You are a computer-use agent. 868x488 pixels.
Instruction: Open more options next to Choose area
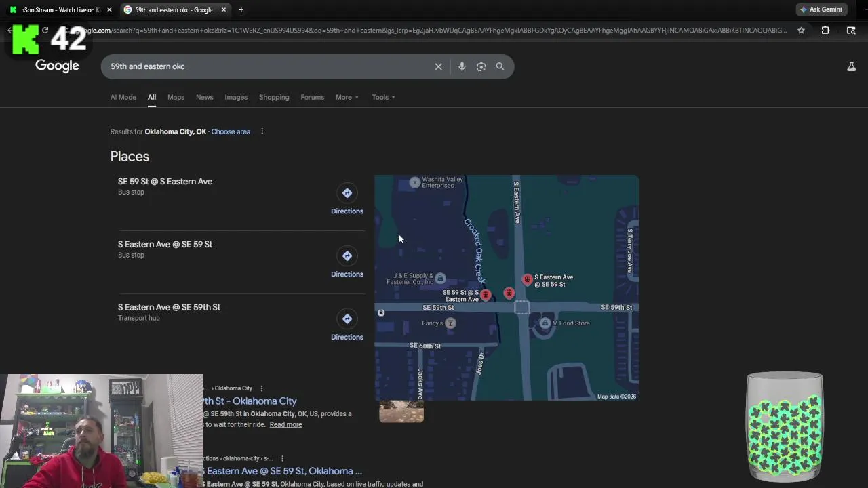click(262, 131)
